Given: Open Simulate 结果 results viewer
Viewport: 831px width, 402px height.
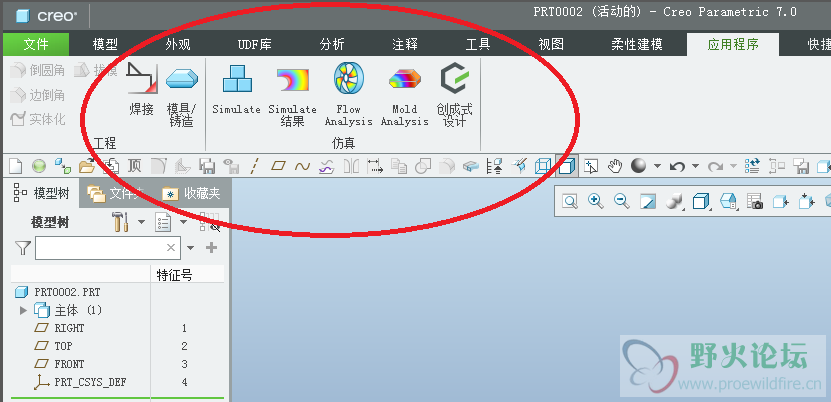Looking at the screenshot, I should (x=293, y=95).
